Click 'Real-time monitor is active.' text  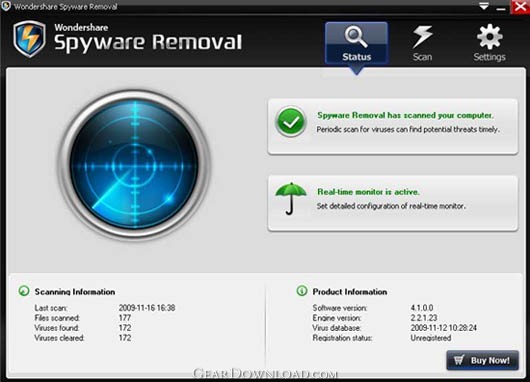368,192
